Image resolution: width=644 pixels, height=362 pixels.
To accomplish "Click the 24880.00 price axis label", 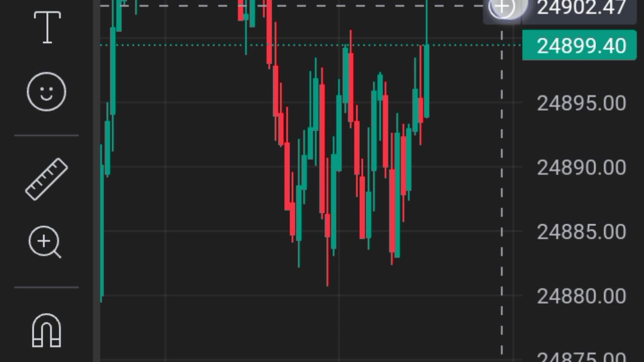I will point(582,296).
